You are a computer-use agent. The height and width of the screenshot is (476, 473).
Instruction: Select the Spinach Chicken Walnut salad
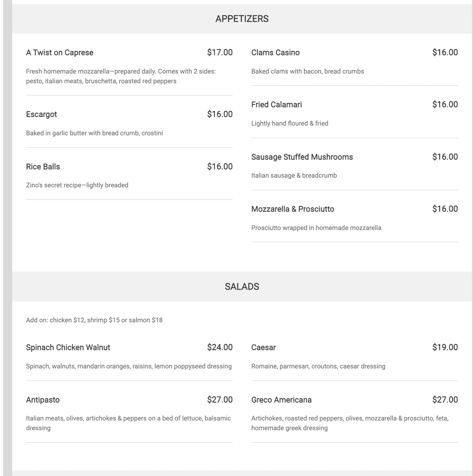click(68, 348)
